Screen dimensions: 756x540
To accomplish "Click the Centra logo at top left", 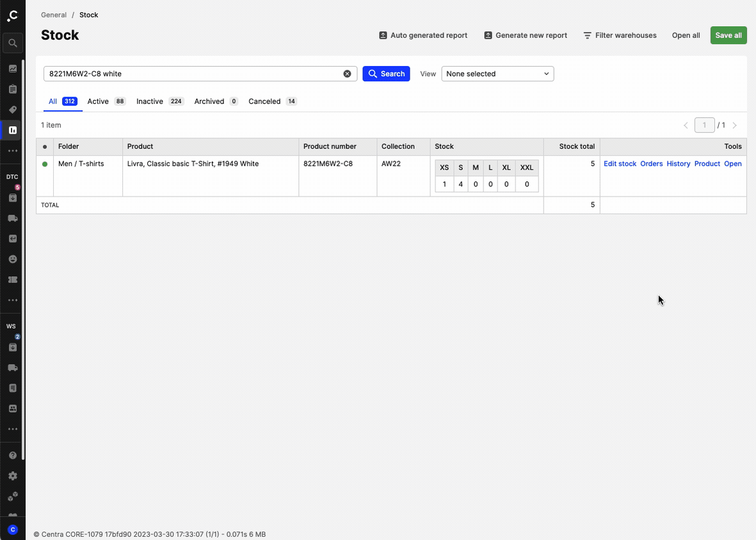I will click(12, 15).
